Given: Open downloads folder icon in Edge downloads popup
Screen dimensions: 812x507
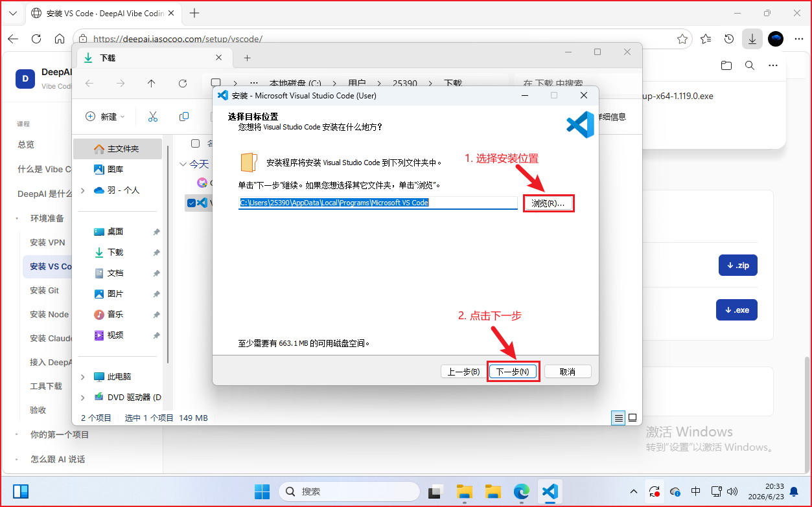Looking at the screenshot, I should [x=726, y=65].
